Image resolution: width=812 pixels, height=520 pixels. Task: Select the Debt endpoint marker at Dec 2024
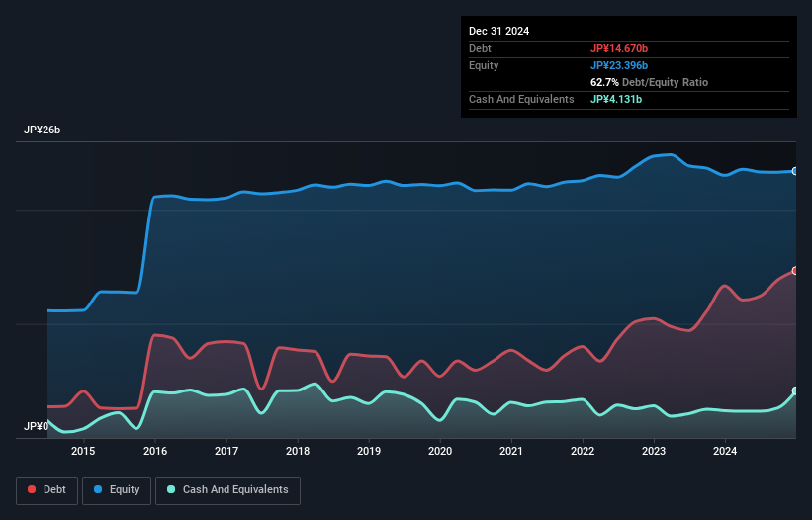point(795,271)
